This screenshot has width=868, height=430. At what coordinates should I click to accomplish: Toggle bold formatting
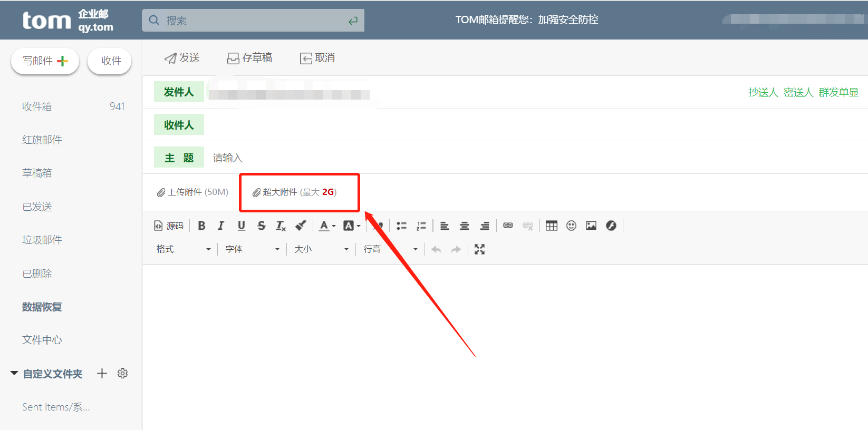pos(201,226)
